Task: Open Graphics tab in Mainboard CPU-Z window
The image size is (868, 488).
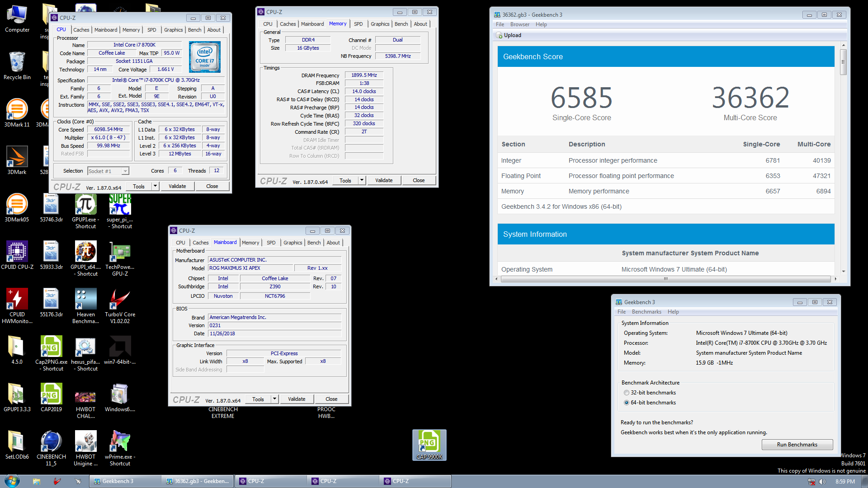Action: 292,243
